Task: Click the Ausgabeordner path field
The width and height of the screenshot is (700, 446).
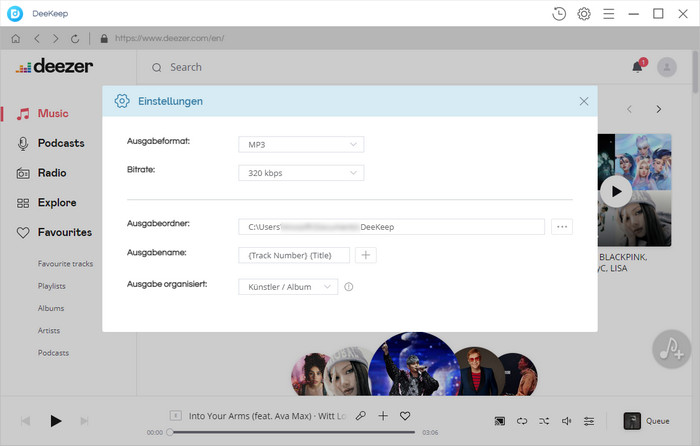Action: (x=391, y=227)
